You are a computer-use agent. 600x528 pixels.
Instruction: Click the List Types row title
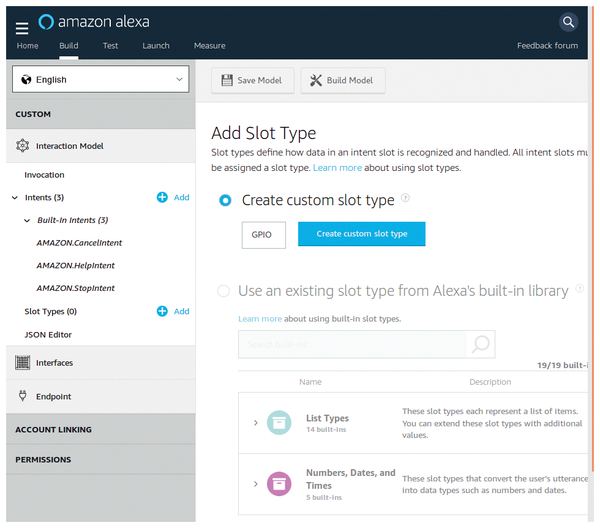[x=328, y=418]
